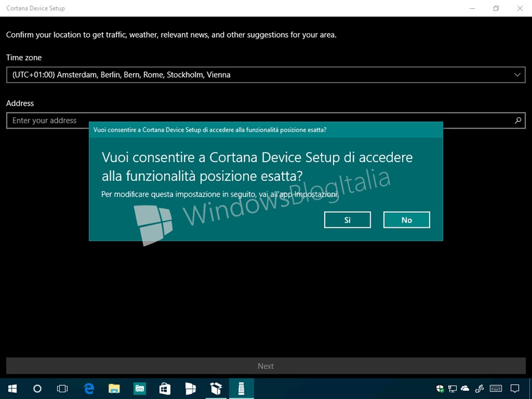Screen dimensions: 532x399
Task: Close the Cortana Device Setup window
Action: [x=520, y=8]
